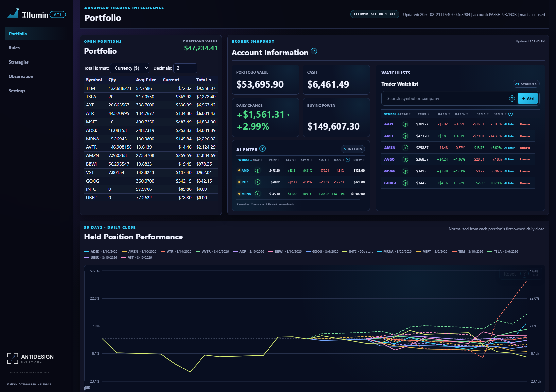Screen dimensions: 556x392
Task: Click Remove link for AAPL
Action: [525, 124]
